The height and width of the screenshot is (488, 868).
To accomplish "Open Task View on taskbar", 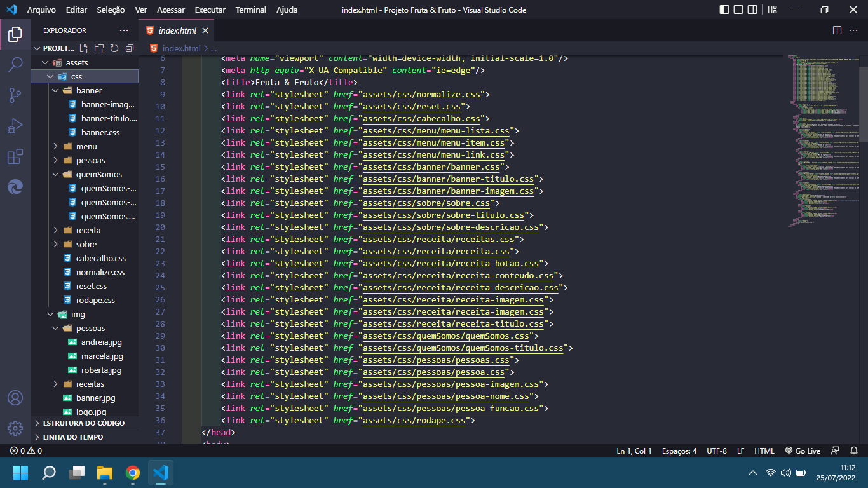I will [x=77, y=473].
